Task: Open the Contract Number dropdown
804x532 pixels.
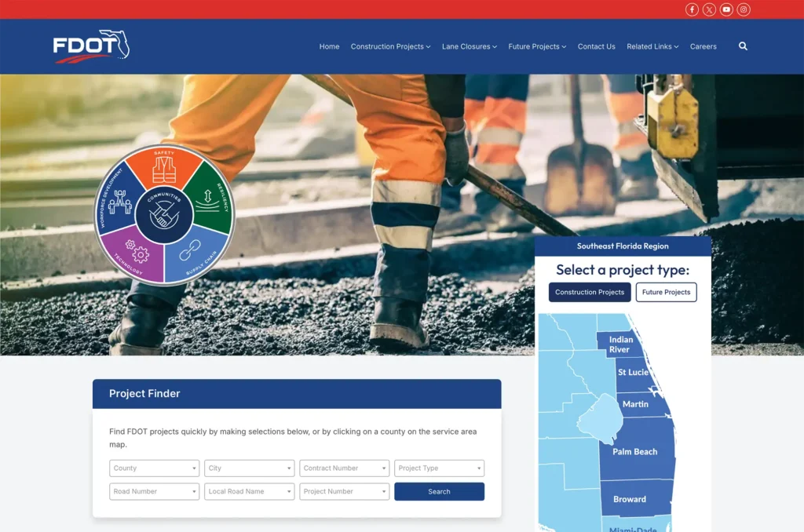Action: [x=344, y=468]
